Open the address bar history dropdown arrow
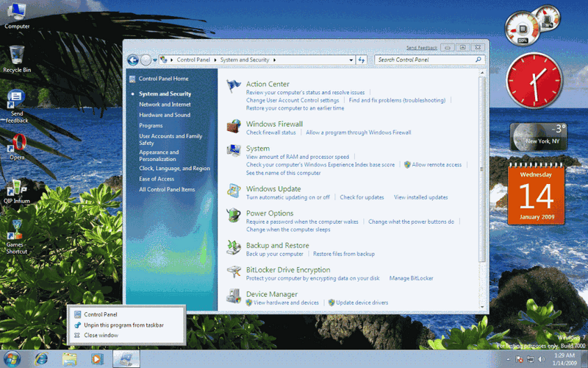This screenshot has width=588, height=368. click(x=351, y=60)
